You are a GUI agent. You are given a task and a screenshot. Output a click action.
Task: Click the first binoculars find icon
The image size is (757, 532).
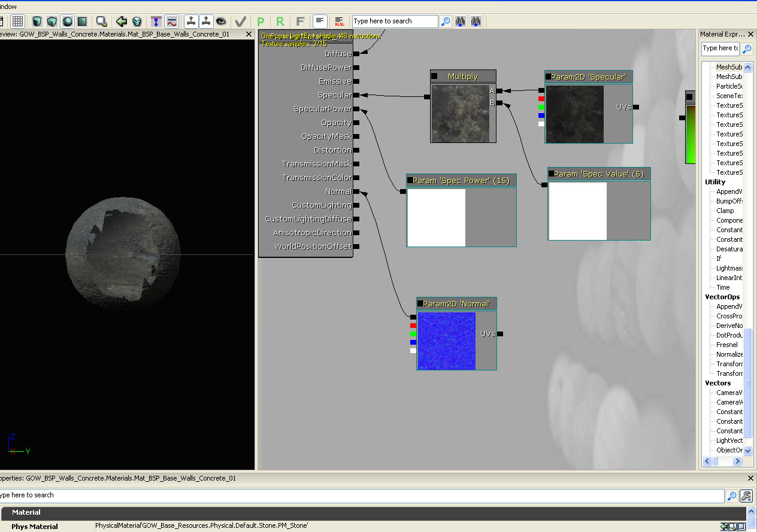[461, 22]
